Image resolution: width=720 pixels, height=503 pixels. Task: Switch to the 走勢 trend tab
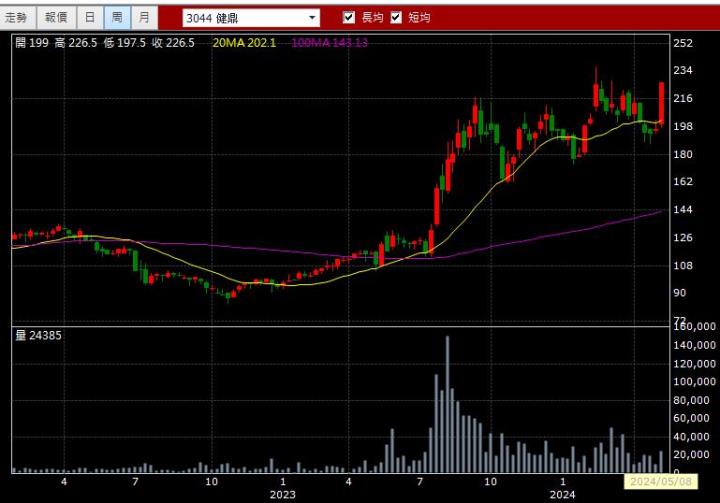18,18
